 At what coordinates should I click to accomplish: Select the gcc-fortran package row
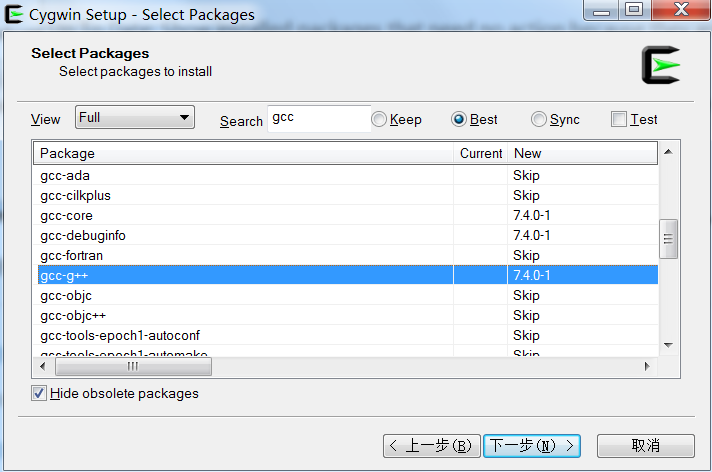(x=346, y=255)
